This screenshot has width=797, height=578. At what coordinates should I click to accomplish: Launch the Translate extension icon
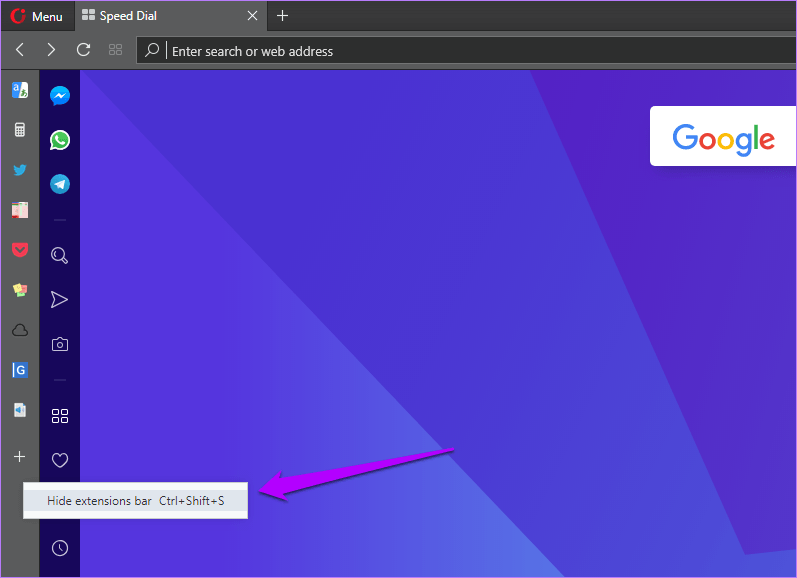click(x=20, y=90)
